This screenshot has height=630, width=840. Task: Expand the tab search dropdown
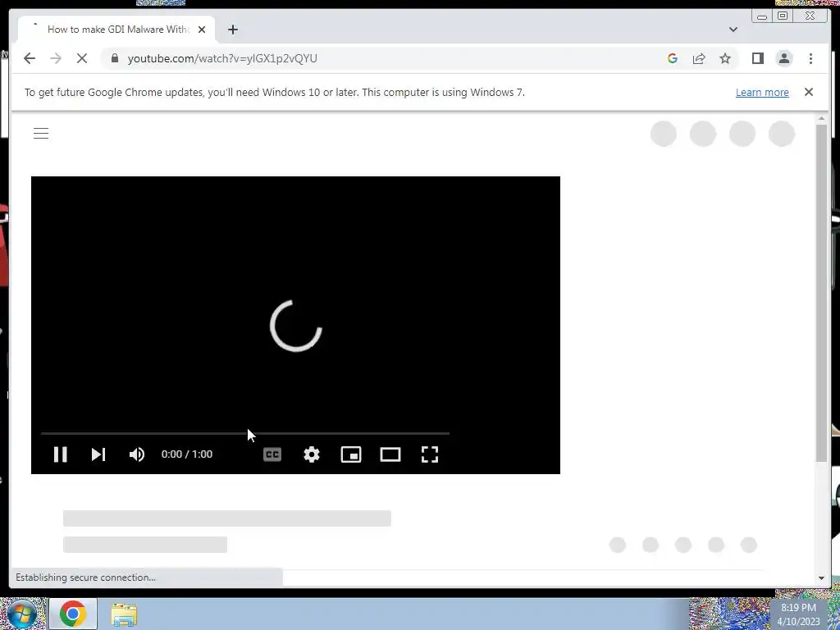[x=733, y=30]
